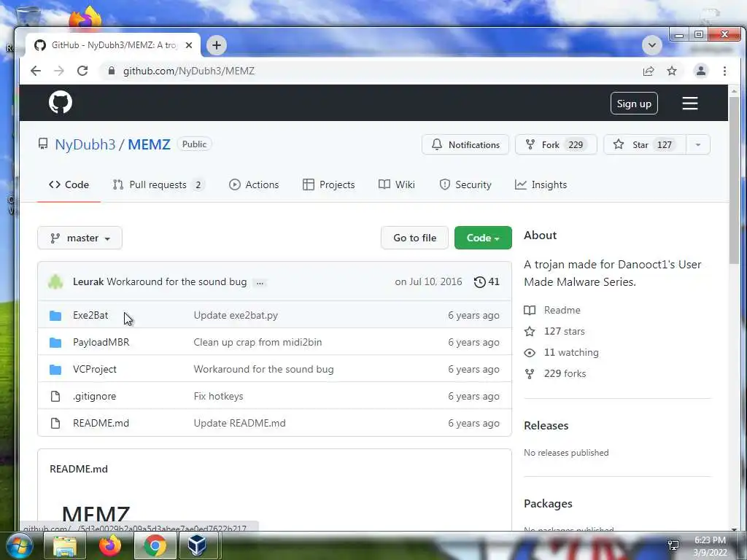Open Windows Start orb
Viewport: 747px width, 560px height.
20,545
